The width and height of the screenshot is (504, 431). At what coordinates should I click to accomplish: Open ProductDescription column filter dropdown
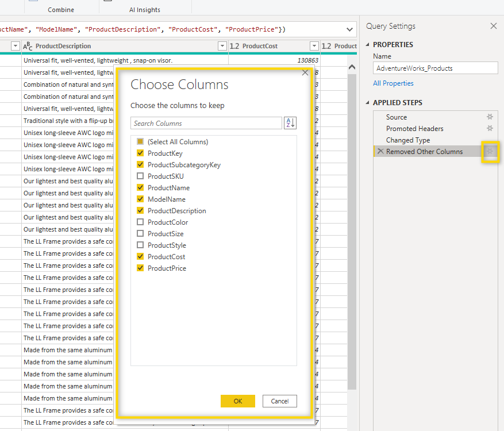tap(222, 46)
